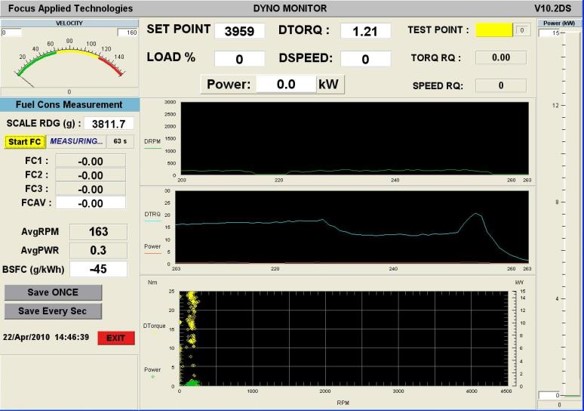This screenshot has width=584, height=411.
Task: Click the yellow TEST POINT indicator
Action: click(x=494, y=30)
